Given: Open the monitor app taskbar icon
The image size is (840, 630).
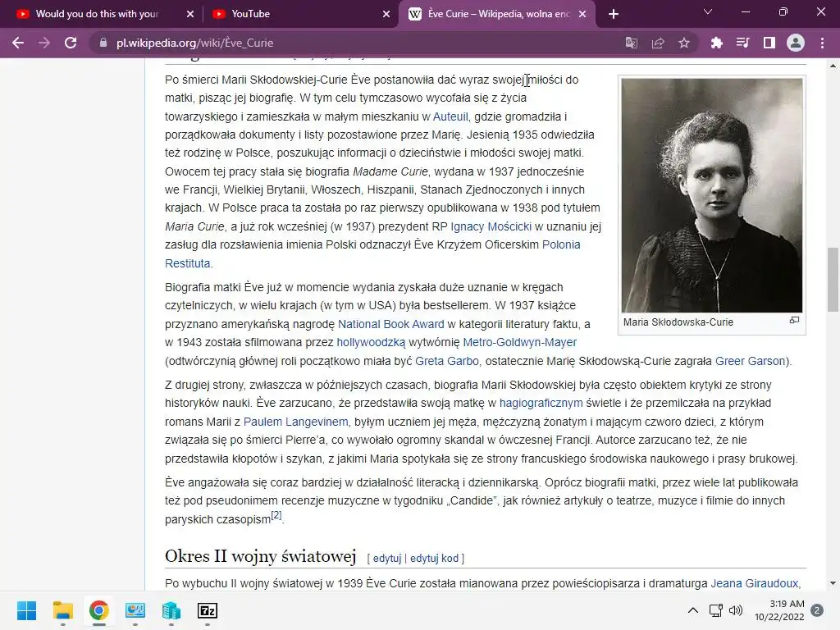Looking at the screenshot, I should [135, 610].
